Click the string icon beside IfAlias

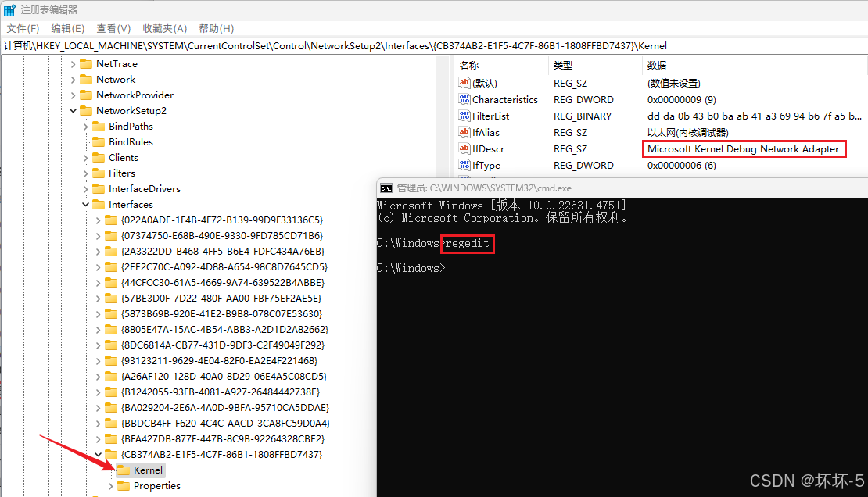point(464,132)
